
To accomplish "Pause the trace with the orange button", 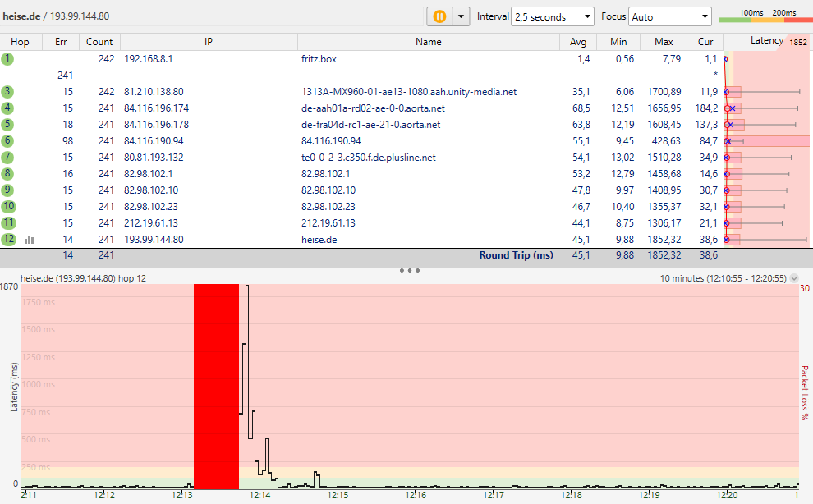I will pos(439,16).
